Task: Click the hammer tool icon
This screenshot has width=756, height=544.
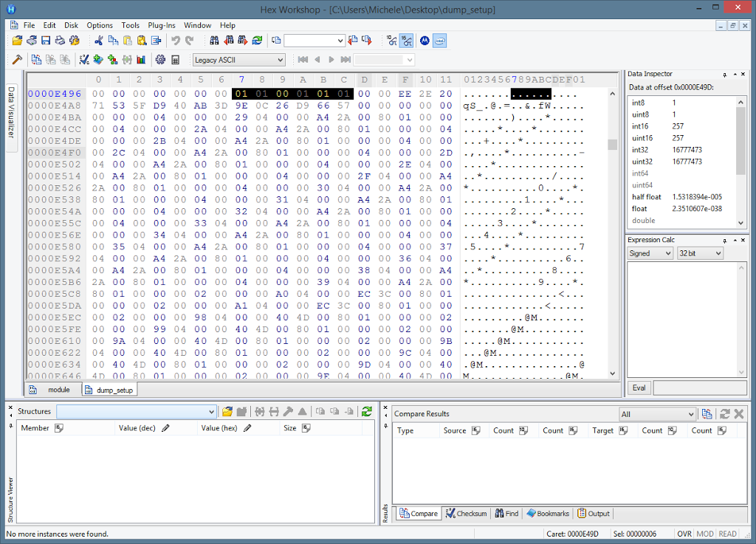Action: pyautogui.click(x=18, y=60)
